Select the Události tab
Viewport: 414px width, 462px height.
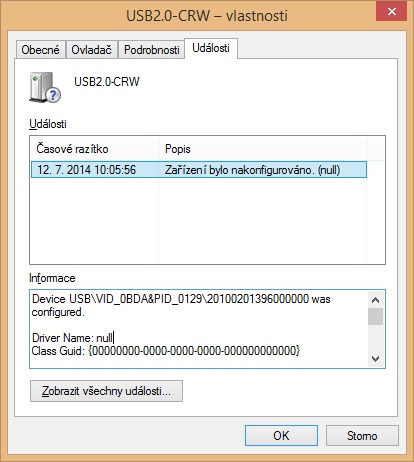tap(211, 48)
